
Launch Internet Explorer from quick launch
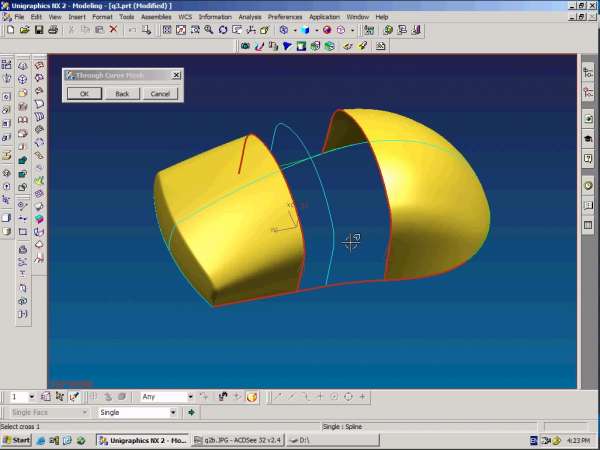pos(41,440)
